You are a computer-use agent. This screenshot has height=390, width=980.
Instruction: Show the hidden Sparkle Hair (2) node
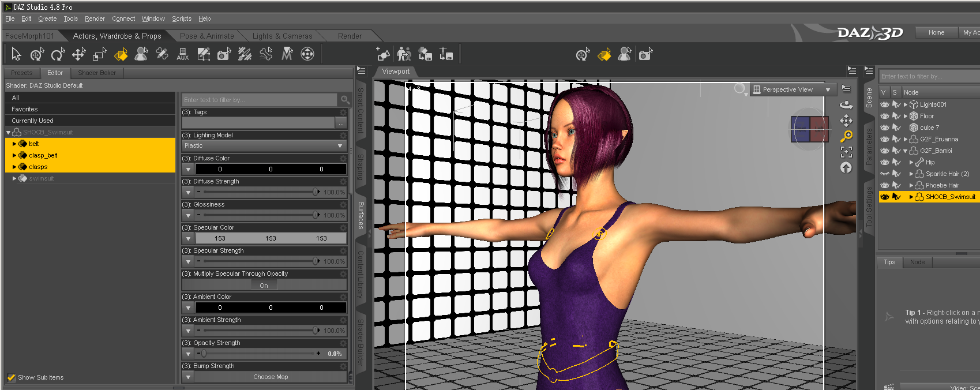885,174
